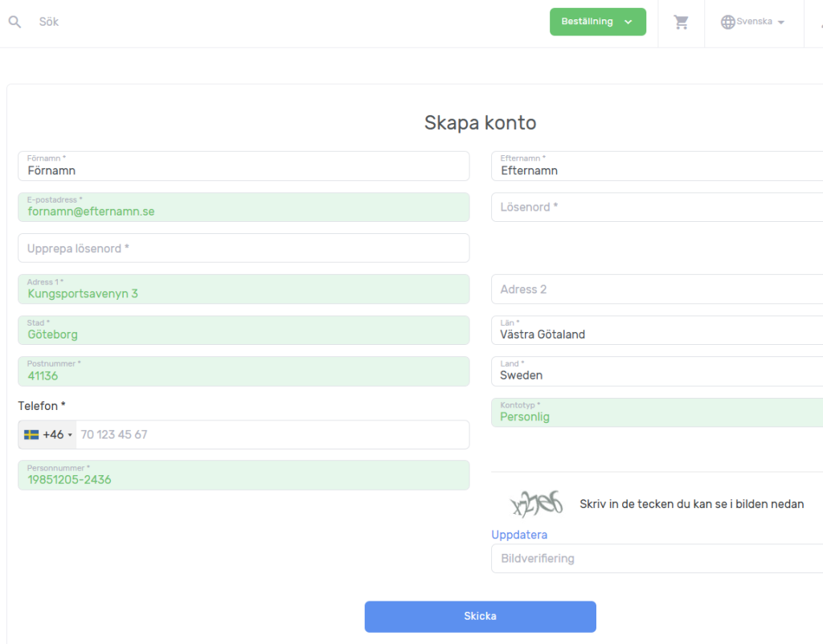Select the E-postadress field

[x=244, y=207]
